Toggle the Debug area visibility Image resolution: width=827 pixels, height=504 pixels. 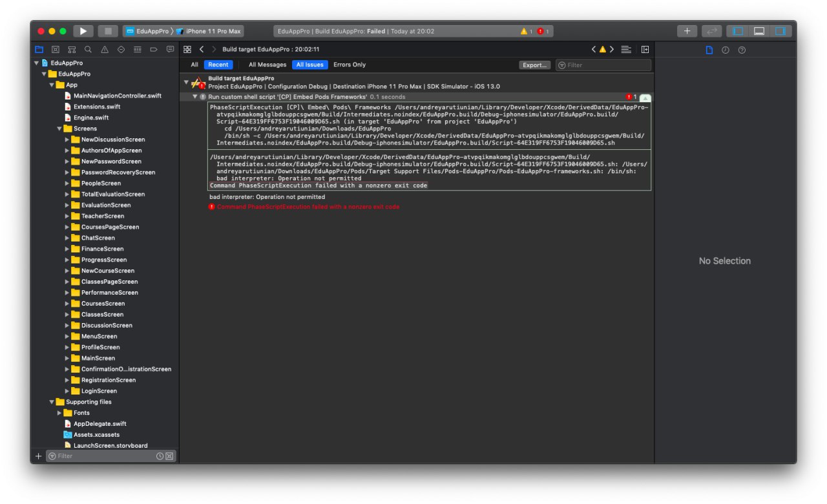click(x=759, y=31)
